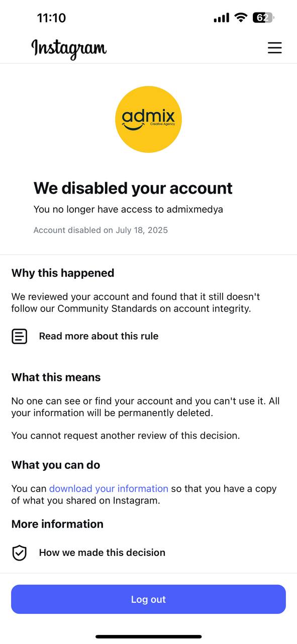The image size is (297, 644).
Task: Tap Account disabled on July 18, 2025 text
Action: 101,230
